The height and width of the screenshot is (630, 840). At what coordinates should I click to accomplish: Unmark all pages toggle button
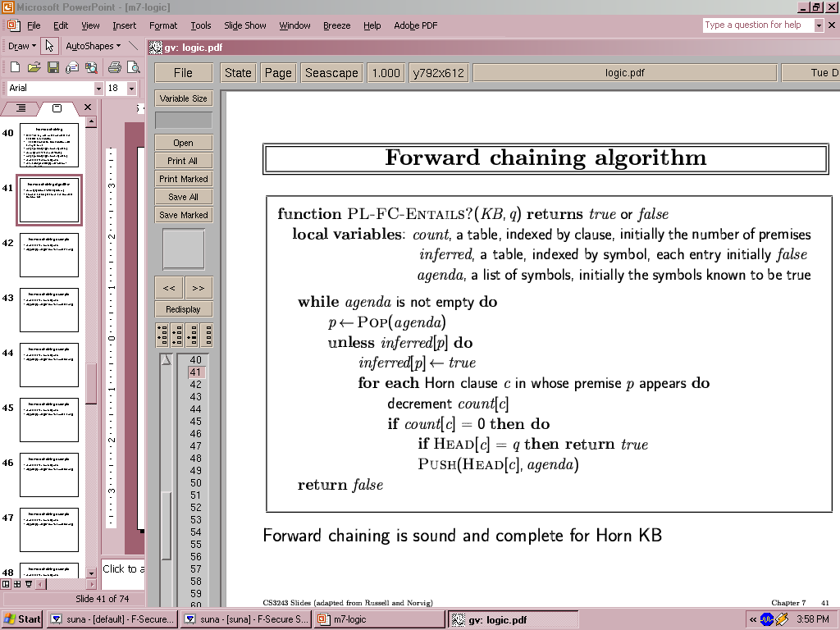tap(205, 335)
